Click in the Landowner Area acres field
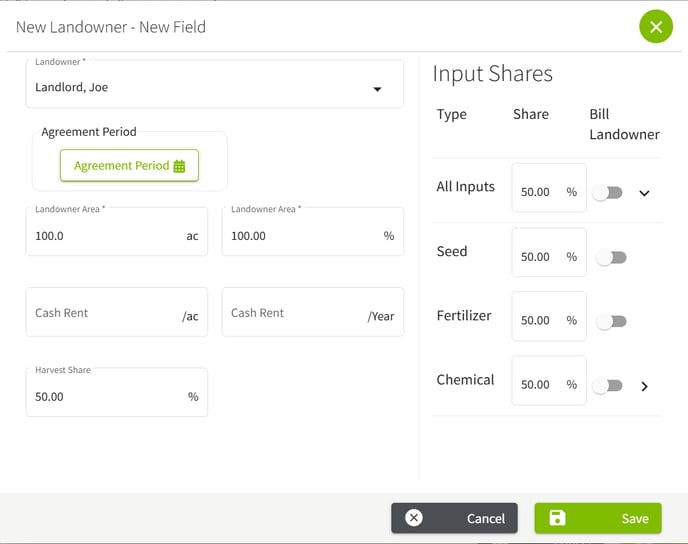 click(x=105, y=236)
